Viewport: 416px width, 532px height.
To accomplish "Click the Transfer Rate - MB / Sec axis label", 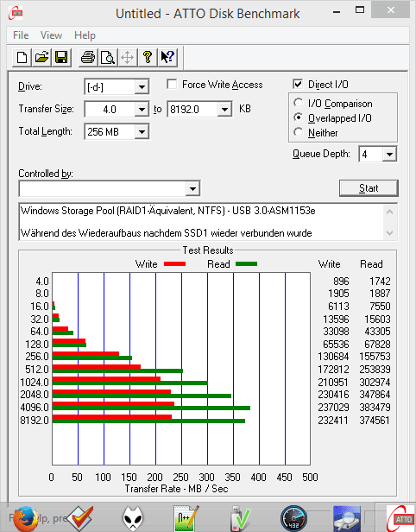I will click(x=176, y=489).
